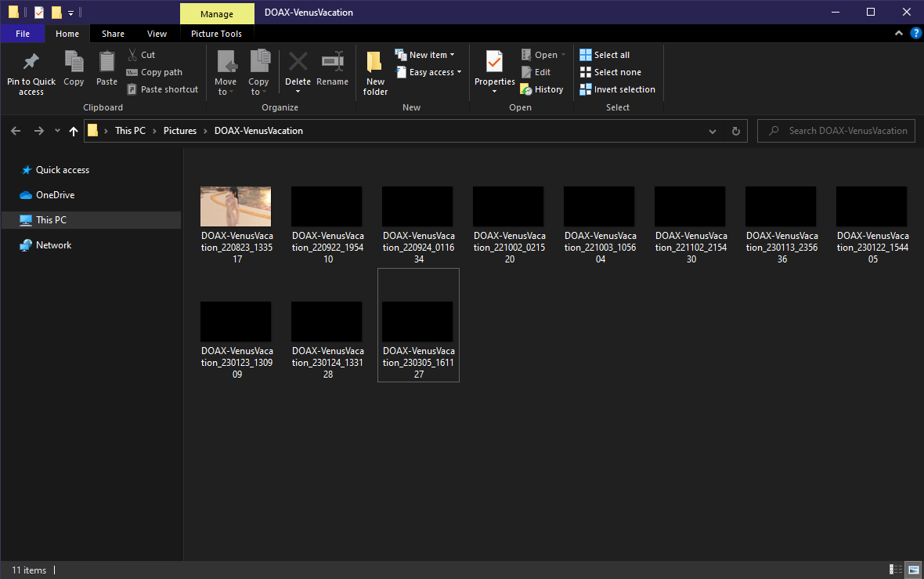Switch to Large icons view in status bar
Image resolution: width=924 pixels, height=579 pixels.
click(913, 570)
